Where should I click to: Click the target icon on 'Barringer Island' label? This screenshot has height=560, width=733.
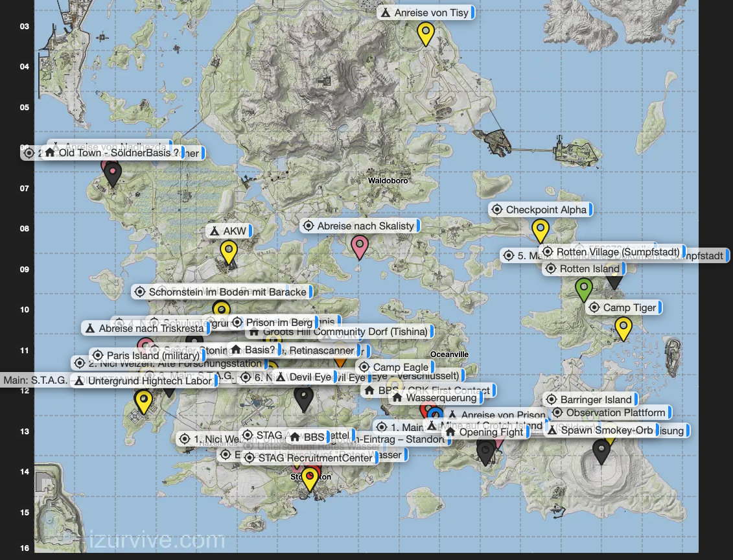551,399
